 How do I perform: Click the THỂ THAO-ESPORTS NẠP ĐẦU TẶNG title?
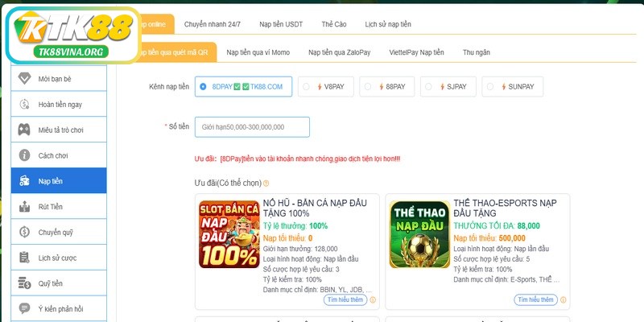(x=506, y=208)
